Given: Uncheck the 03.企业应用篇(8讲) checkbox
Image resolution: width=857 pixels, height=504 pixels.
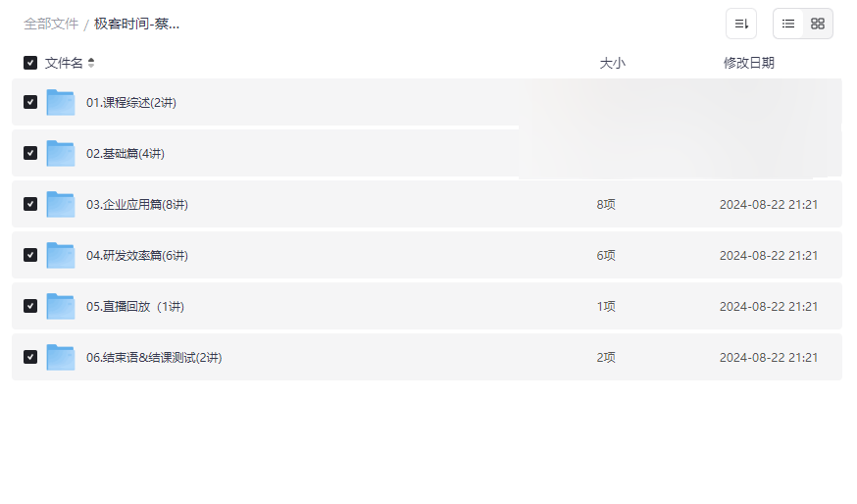Looking at the screenshot, I should [30, 204].
